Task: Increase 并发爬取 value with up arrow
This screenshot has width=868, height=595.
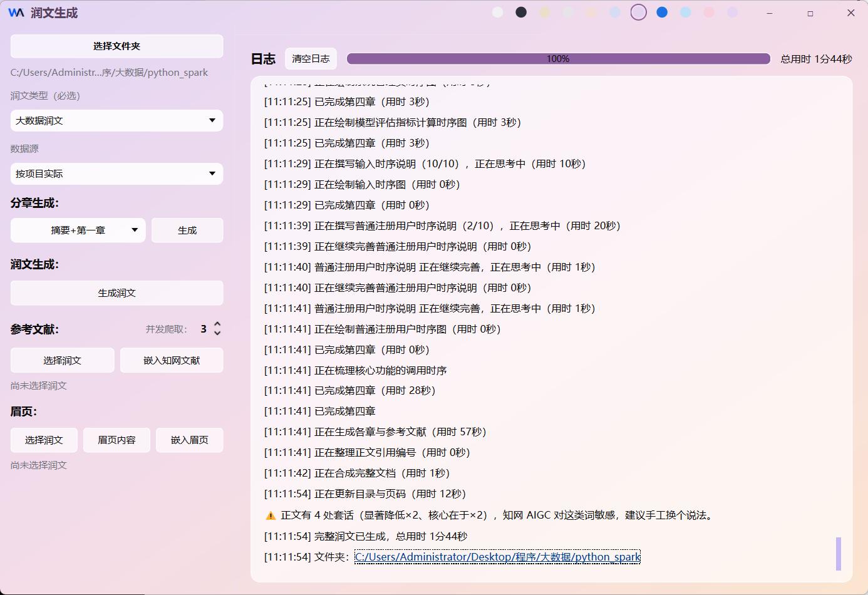Action: coord(217,324)
